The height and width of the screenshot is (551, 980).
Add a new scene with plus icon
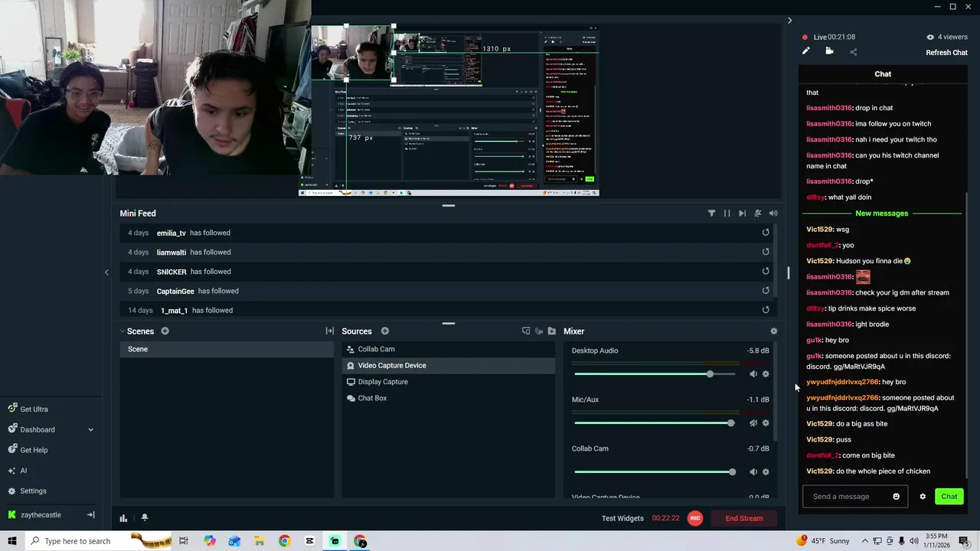[x=165, y=331]
